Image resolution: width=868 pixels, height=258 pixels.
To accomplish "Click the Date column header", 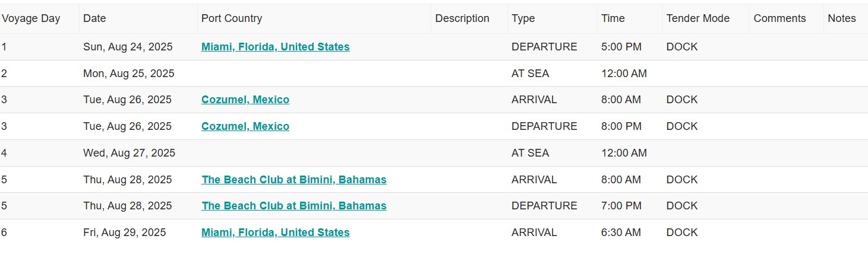I will coord(94,18).
